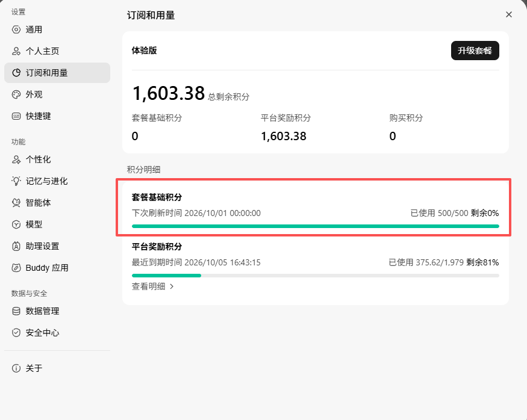Open the 关于 page label

(x=34, y=368)
